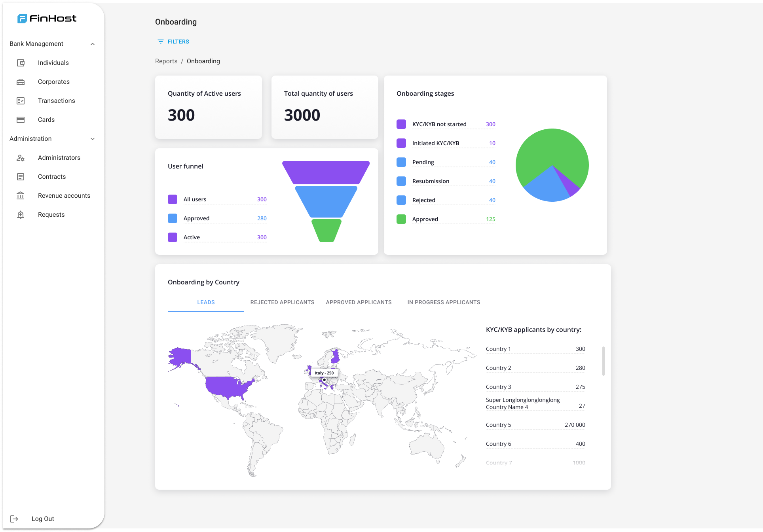Image resolution: width=763 pixels, height=532 pixels.
Task: Click the FinHost logo
Action: click(x=47, y=19)
